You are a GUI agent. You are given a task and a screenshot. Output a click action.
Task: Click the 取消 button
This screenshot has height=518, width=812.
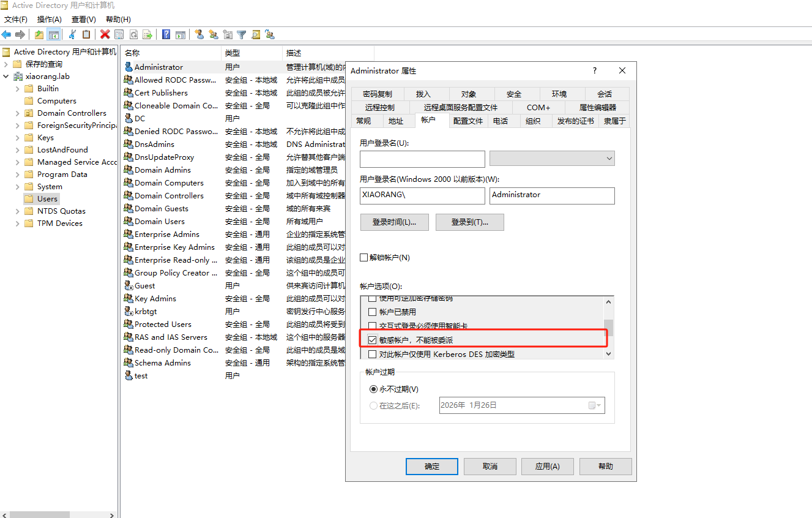click(x=490, y=466)
